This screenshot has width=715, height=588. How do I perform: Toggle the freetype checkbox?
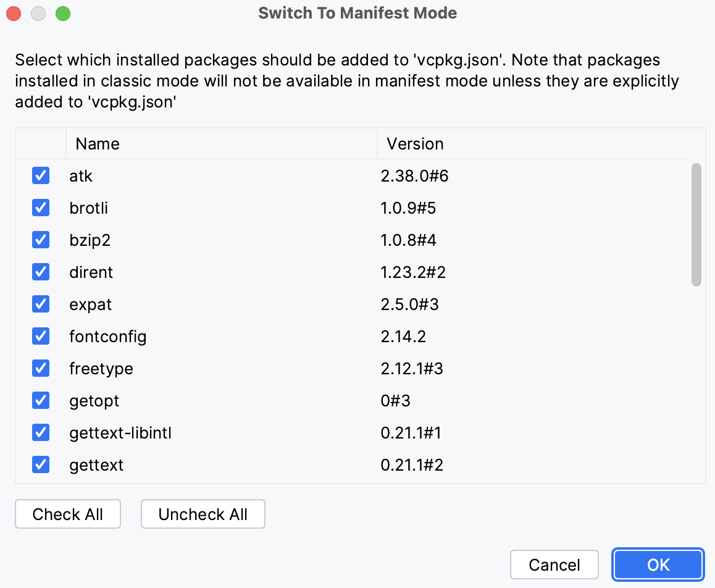click(x=40, y=368)
